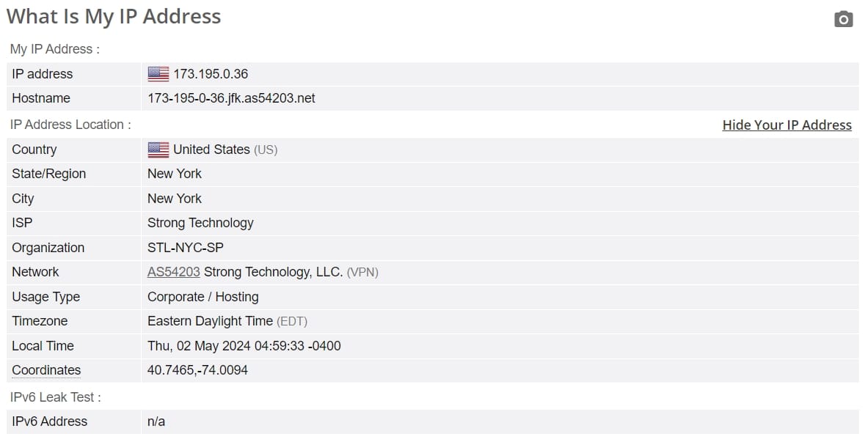Click the Coordinates label with dotted underline
This screenshot has width=868, height=442.
click(46, 370)
